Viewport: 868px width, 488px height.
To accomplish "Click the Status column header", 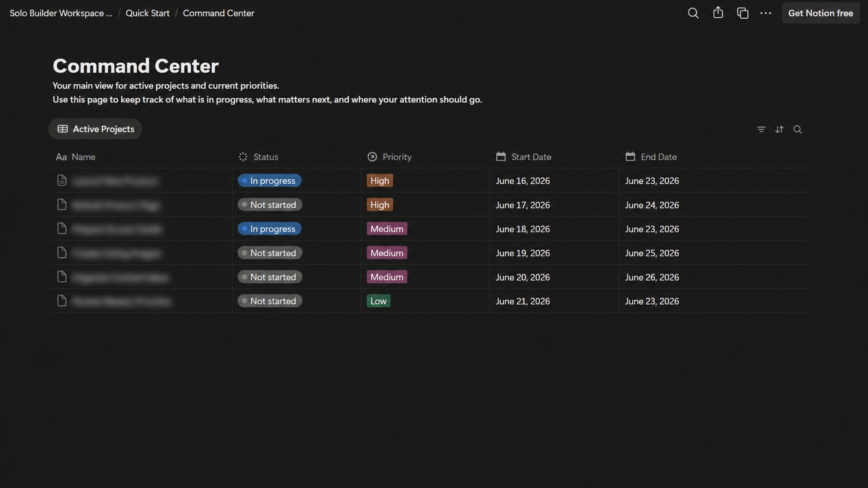I will (258, 157).
